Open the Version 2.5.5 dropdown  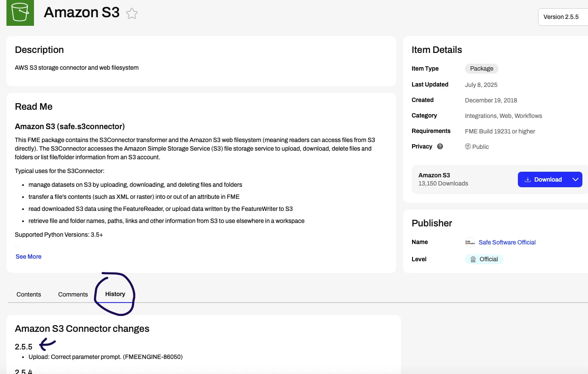click(563, 17)
